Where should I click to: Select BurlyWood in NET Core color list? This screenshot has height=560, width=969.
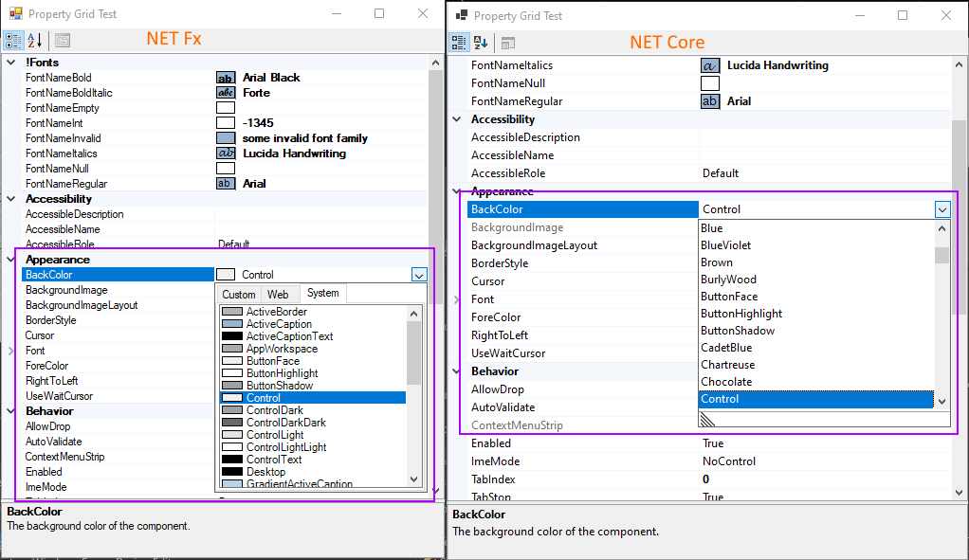click(x=816, y=280)
